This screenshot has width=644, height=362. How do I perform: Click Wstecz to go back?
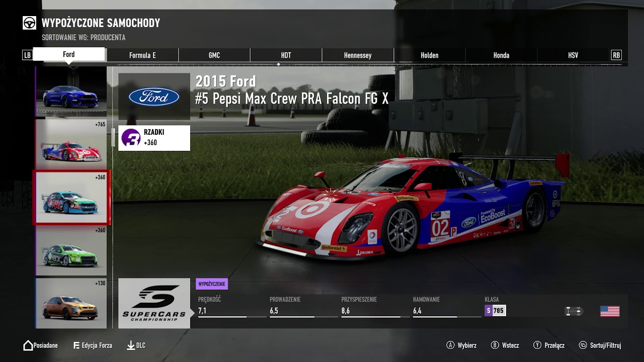click(511, 345)
